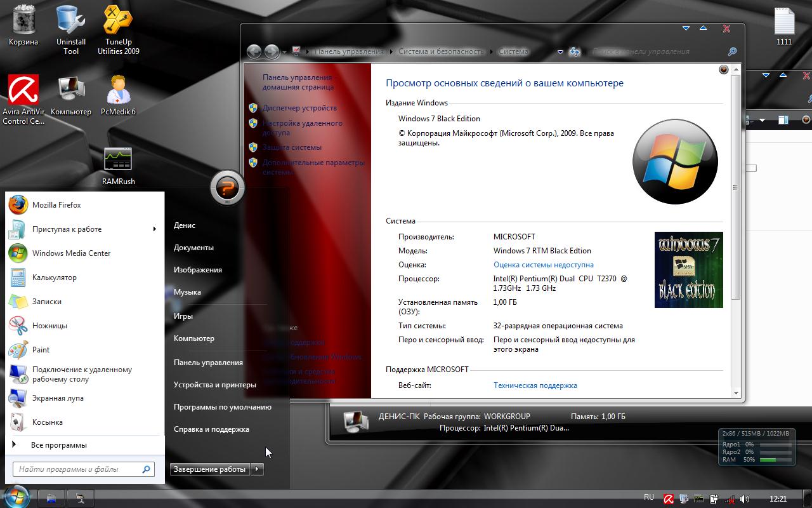This screenshot has width=812, height=508.
Task: Click scroll-down arrow in System window
Action: [736, 392]
